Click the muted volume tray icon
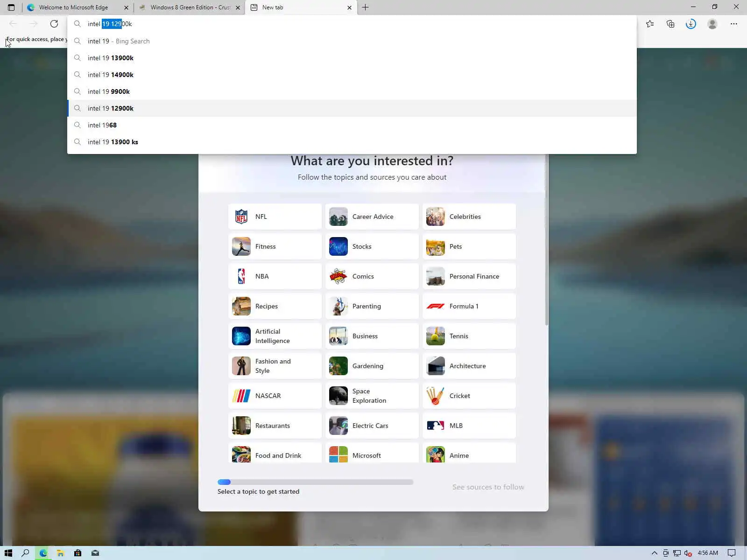Screen dimensions: 747x560 coord(688,553)
